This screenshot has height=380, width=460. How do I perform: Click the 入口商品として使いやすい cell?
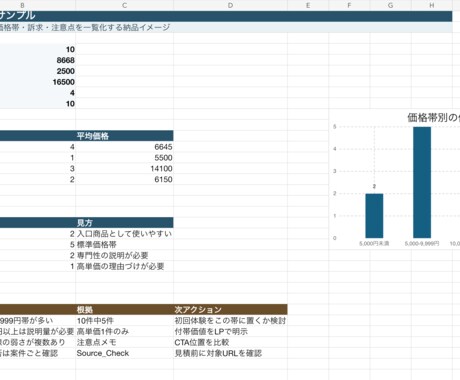pos(124,234)
